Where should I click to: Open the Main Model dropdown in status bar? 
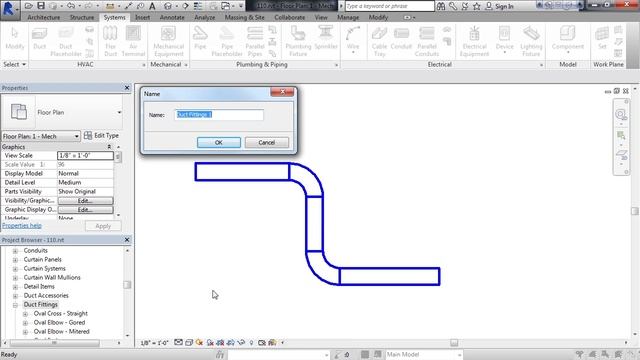point(424,354)
